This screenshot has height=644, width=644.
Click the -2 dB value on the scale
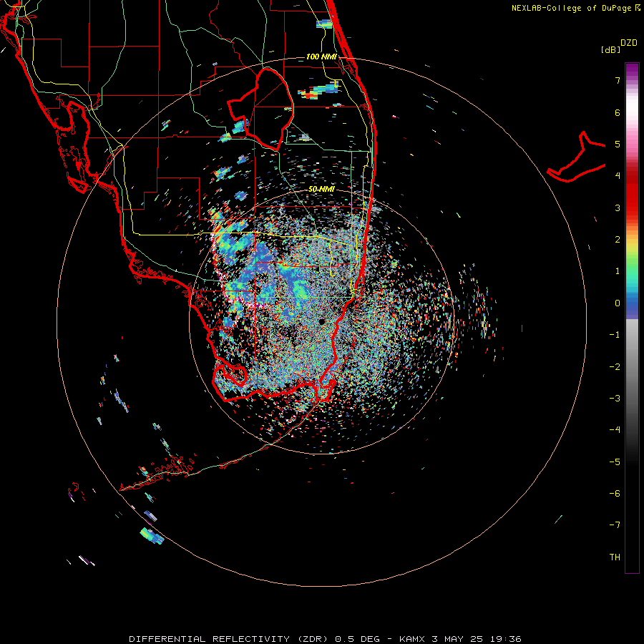(x=615, y=367)
